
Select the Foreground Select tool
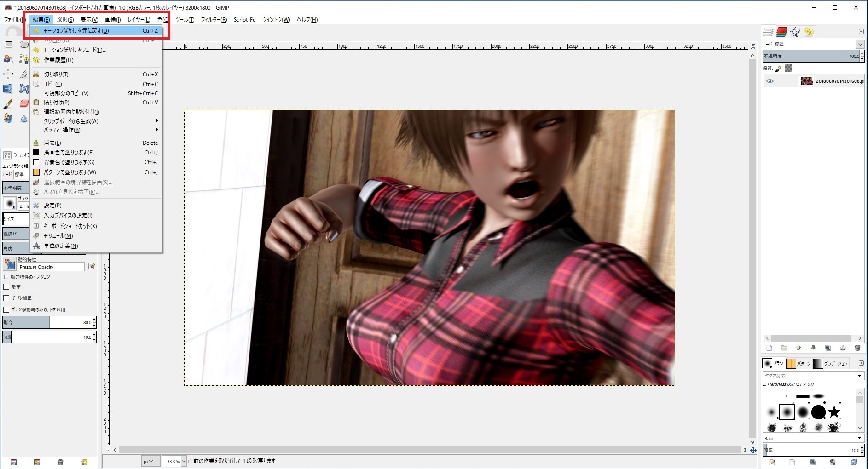[8, 59]
